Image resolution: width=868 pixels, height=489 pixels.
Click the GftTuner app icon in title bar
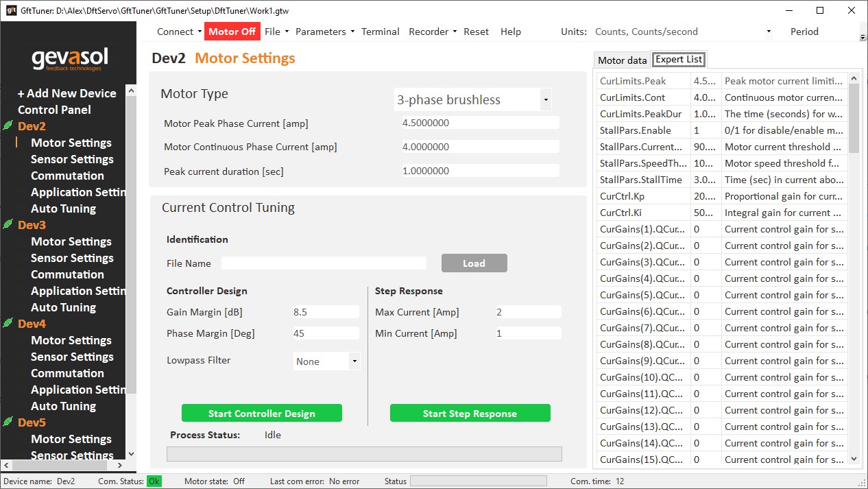coord(11,11)
